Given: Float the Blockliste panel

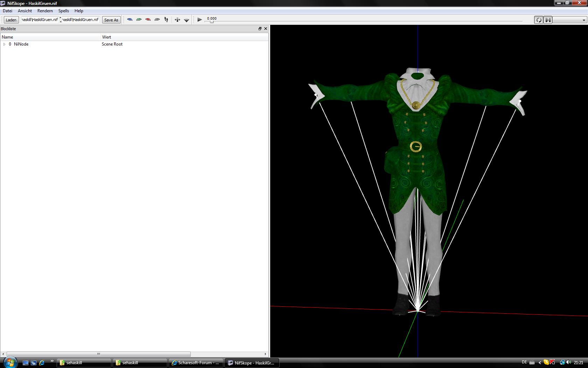Looking at the screenshot, I should coord(260,29).
